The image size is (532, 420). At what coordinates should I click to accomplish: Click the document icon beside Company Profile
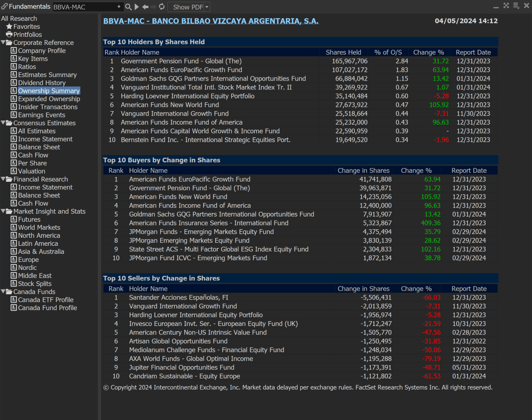click(14, 51)
